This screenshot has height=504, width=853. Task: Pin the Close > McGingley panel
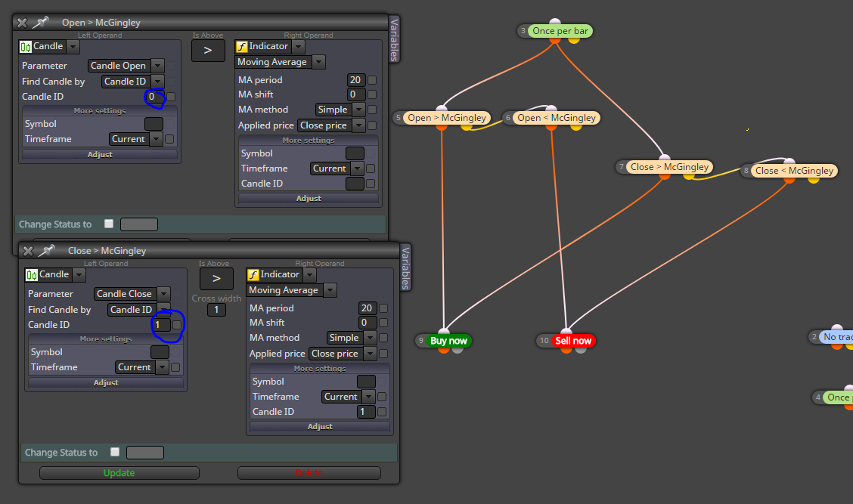click(x=47, y=251)
